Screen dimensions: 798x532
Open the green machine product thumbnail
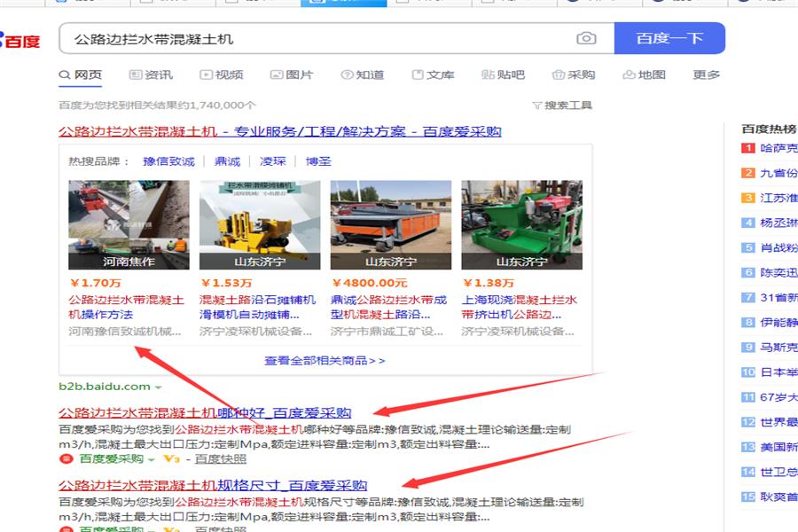[x=521, y=224]
